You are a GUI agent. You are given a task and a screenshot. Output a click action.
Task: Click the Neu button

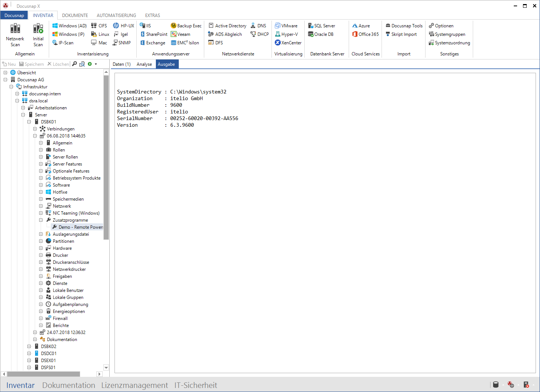(9, 64)
